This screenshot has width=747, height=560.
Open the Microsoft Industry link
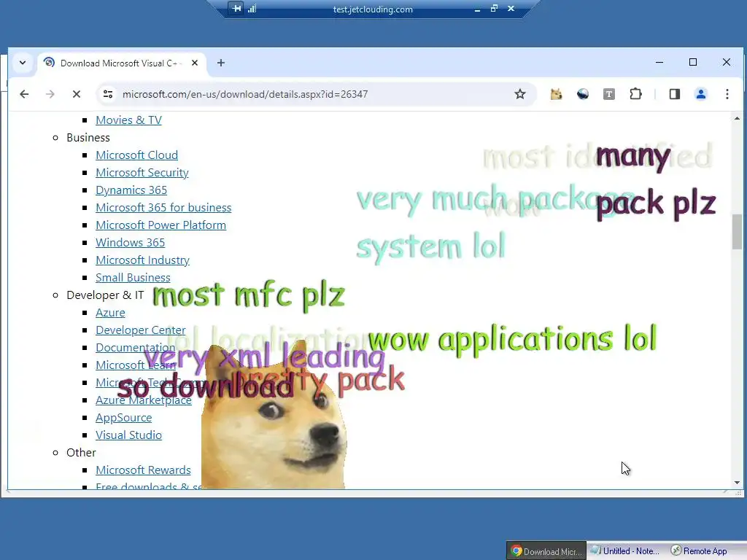point(142,260)
